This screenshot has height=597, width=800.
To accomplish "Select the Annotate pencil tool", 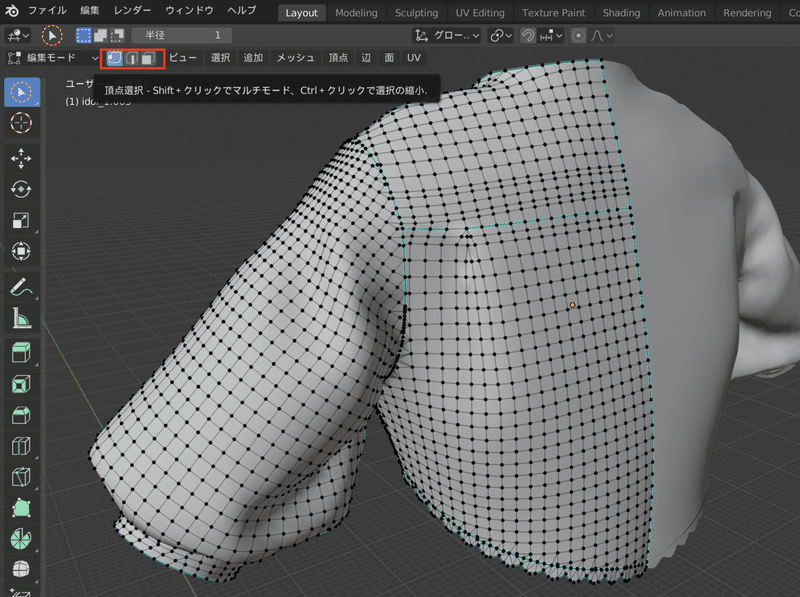I will [x=21, y=287].
